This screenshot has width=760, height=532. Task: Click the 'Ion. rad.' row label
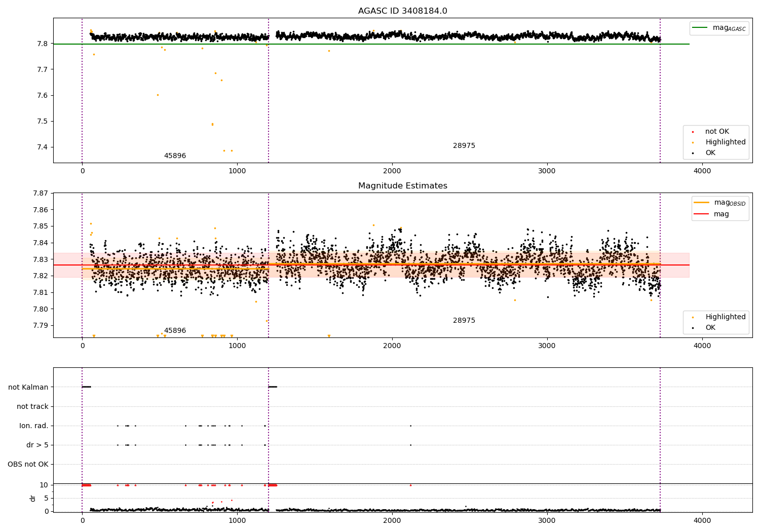34,426
